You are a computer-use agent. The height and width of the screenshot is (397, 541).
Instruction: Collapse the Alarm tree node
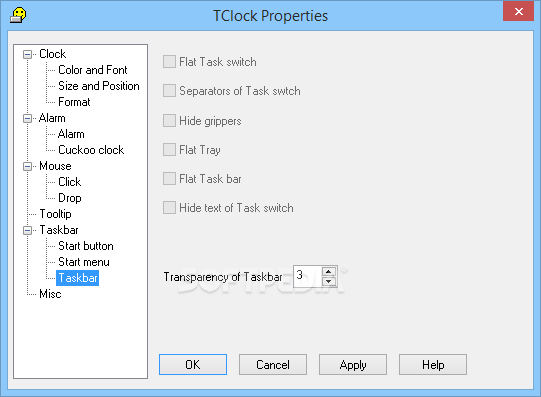(27, 119)
